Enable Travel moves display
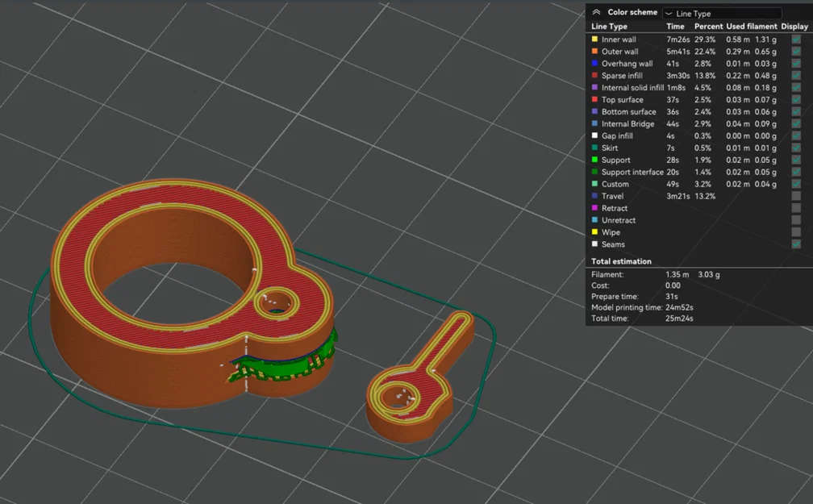 [796, 196]
